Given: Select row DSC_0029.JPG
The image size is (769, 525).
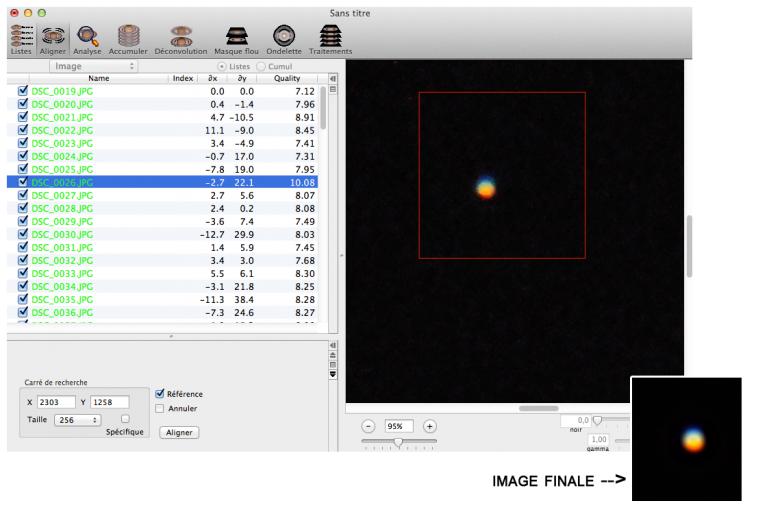Looking at the screenshot, I should pyautogui.click(x=162, y=221).
